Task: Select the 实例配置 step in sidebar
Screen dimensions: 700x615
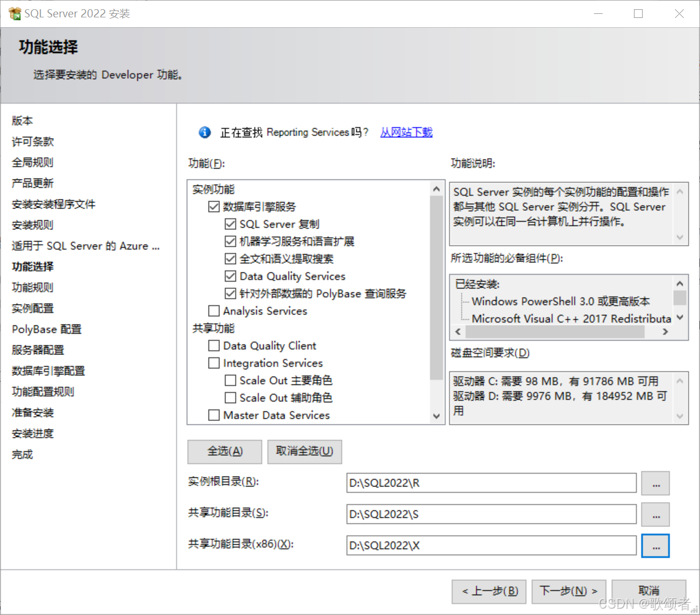Action: (x=33, y=308)
